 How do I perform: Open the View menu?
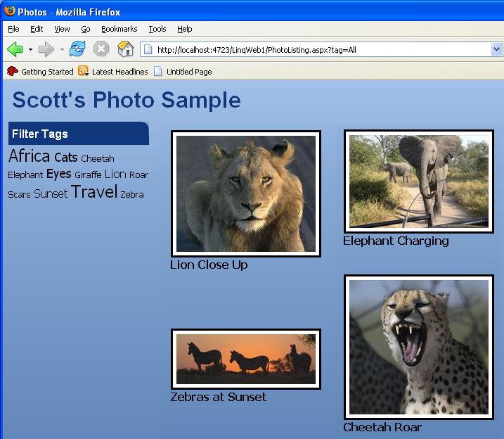pyautogui.click(x=62, y=29)
